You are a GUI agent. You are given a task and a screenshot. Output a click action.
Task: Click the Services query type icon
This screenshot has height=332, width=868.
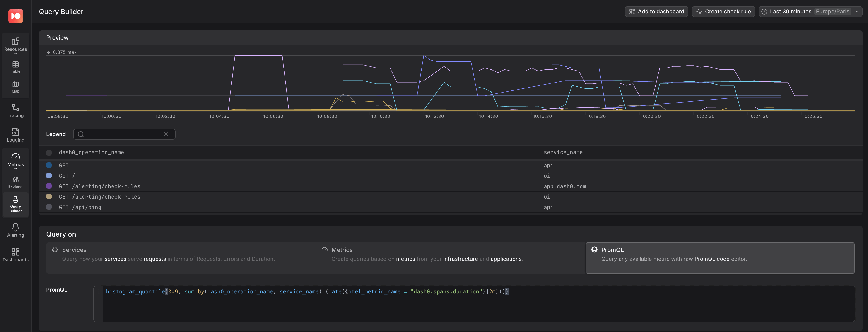point(55,249)
